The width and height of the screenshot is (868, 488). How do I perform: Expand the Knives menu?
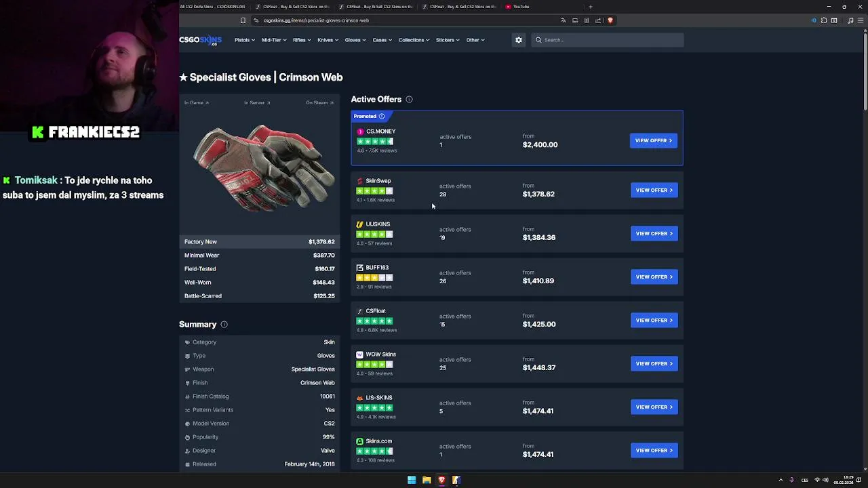point(328,40)
